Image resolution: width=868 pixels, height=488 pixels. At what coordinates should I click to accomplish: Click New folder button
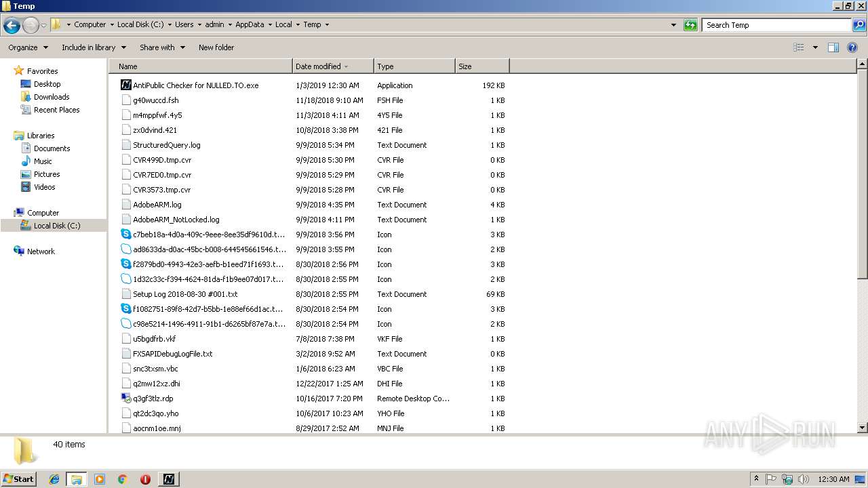(x=216, y=47)
